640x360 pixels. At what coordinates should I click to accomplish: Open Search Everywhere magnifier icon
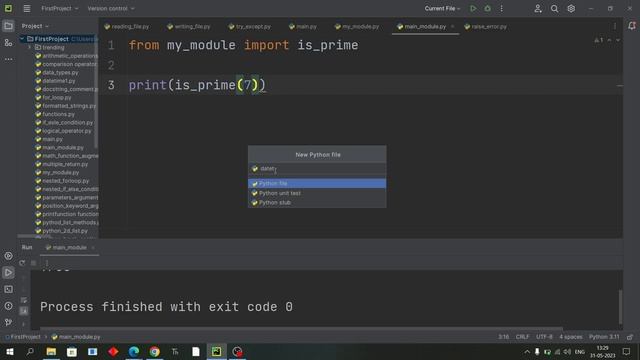[554, 8]
